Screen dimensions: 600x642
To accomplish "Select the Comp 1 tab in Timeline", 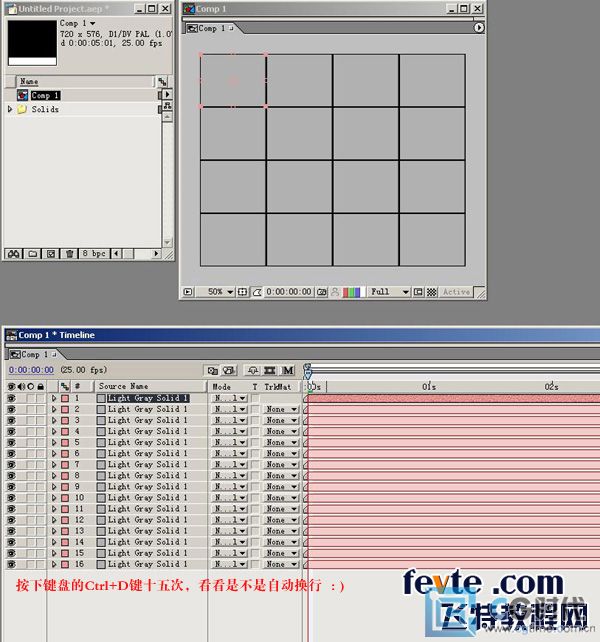I will [x=32, y=354].
